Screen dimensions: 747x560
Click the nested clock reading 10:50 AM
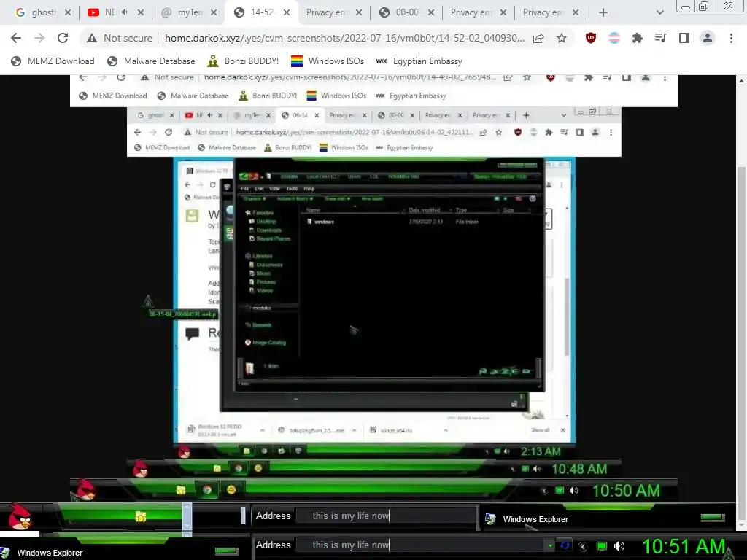point(626,491)
